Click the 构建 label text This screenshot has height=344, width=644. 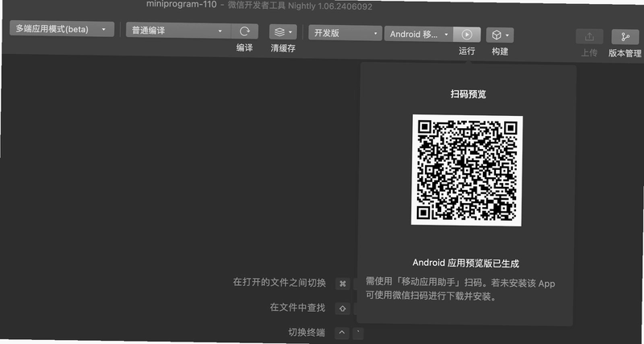click(x=500, y=52)
